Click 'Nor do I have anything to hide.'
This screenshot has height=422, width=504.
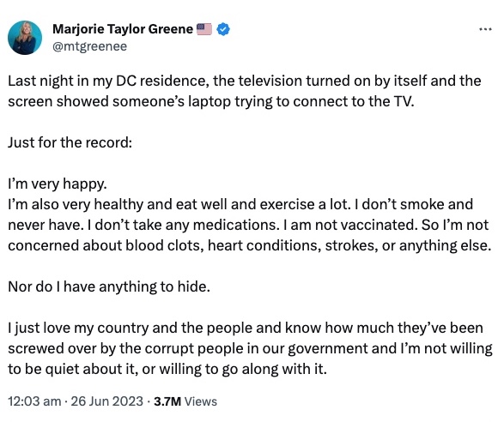point(109,286)
